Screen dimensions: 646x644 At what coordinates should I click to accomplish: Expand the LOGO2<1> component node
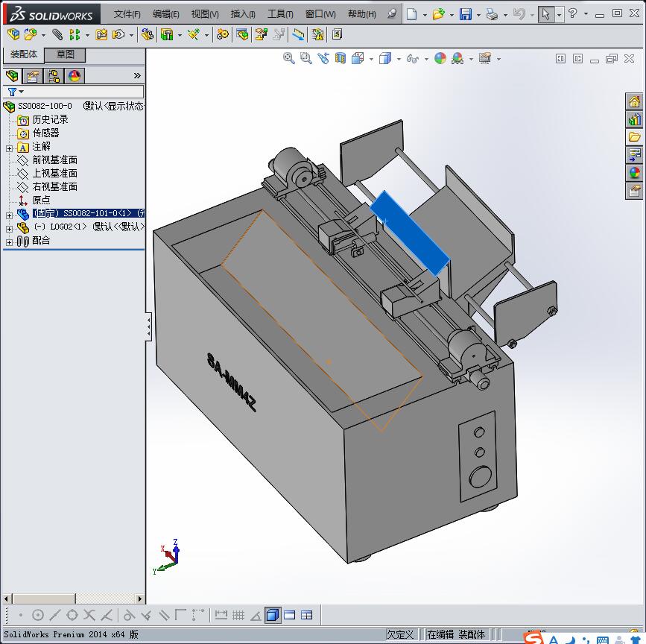(9, 229)
